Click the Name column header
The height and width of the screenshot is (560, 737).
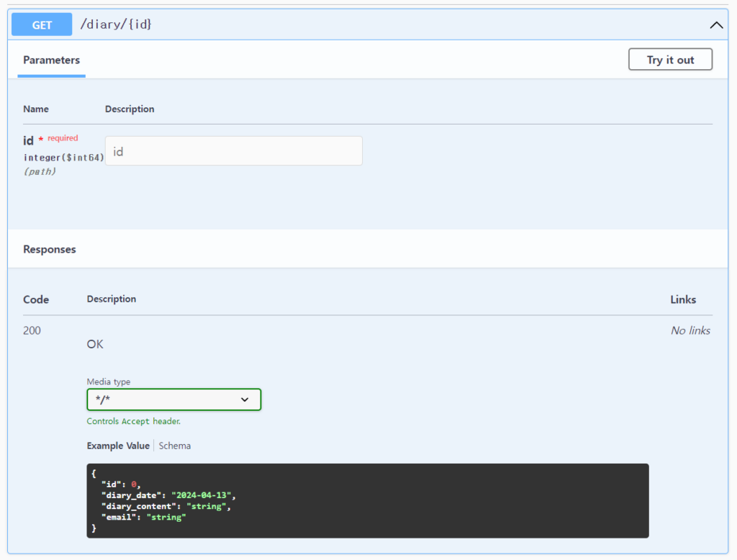tap(36, 109)
